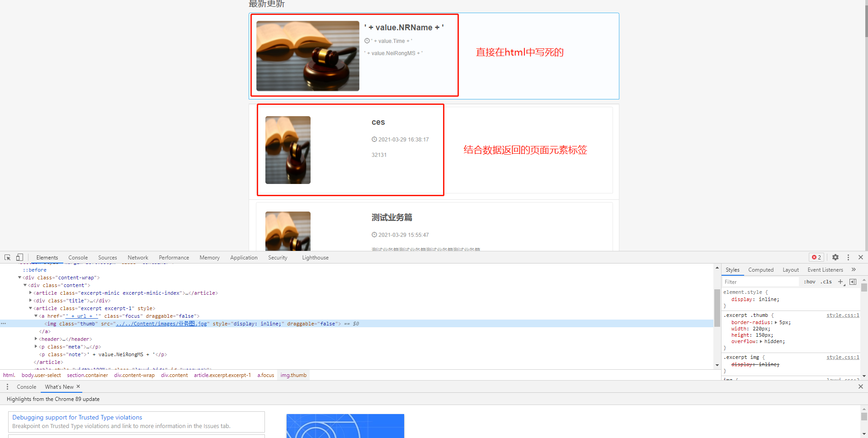Click the book thumbnail in the ces card
The height and width of the screenshot is (438, 868).
(x=288, y=150)
